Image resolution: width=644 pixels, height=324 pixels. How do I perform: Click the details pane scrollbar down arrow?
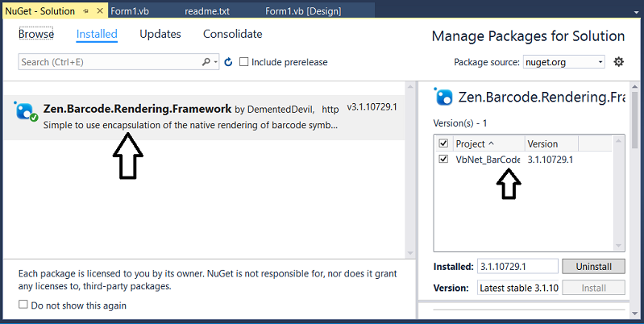click(x=636, y=314)
